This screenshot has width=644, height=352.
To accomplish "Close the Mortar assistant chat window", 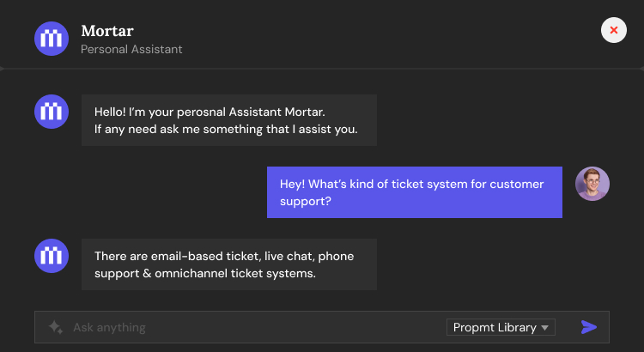I will [613, 30].
